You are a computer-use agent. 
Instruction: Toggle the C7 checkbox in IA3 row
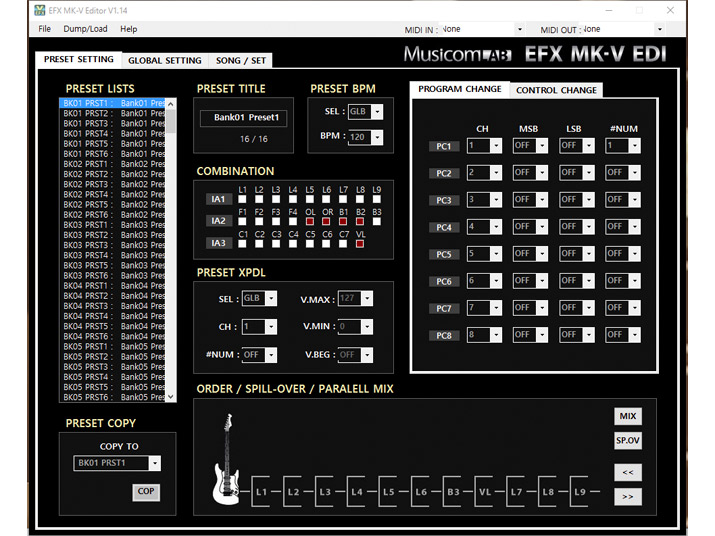pyautogui.click(x=343, y=244)
